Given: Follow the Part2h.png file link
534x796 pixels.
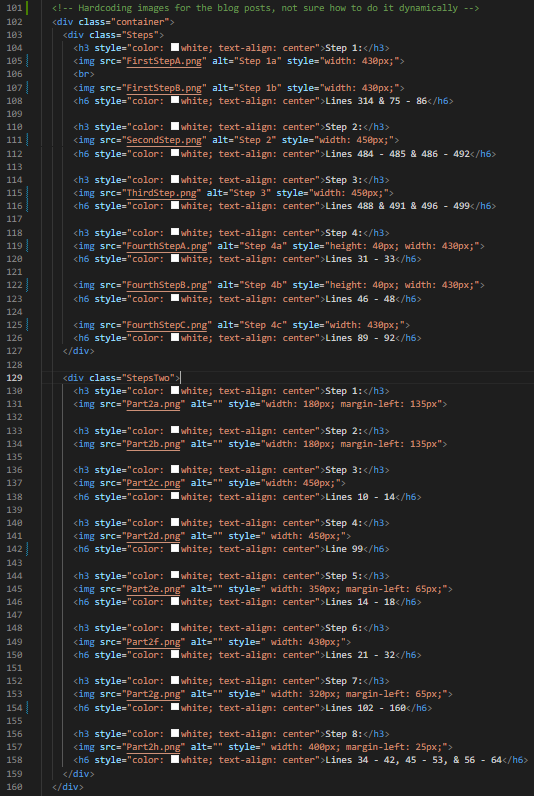Looking at the screenshot, I should [153, 747].
